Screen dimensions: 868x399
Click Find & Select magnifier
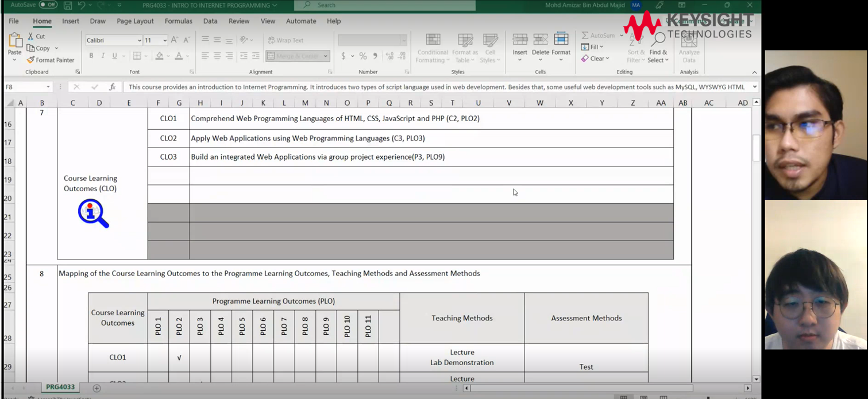658,48
